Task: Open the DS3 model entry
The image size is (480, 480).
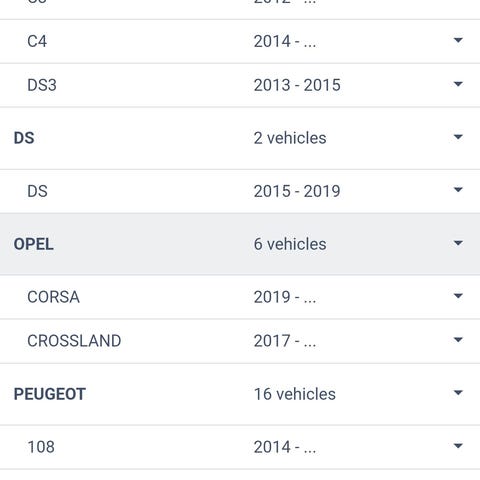Action: [x=42, y=85]
